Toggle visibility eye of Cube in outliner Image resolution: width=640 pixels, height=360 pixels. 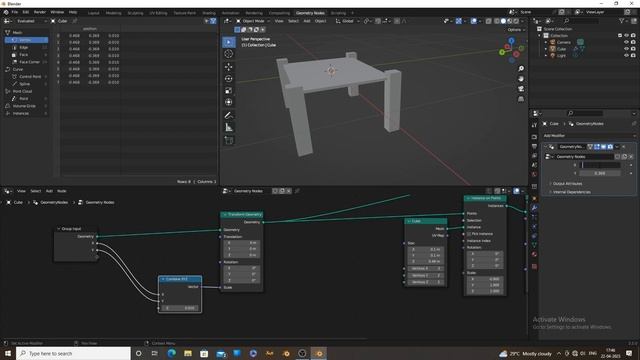click(x=627, y=49)
